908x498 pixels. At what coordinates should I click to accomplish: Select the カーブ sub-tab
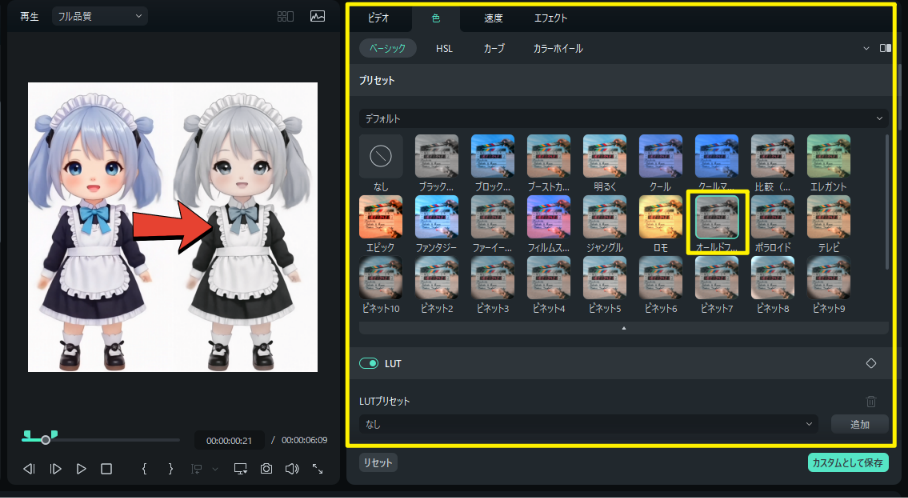coord(494,49)
